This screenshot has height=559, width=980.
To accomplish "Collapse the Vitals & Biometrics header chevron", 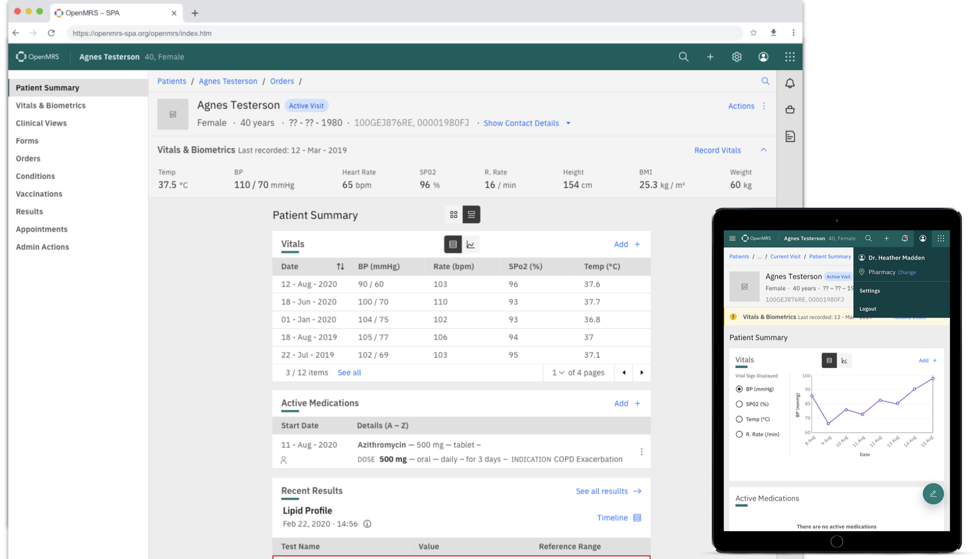I will pyautogui.click(x=763, y=150).
